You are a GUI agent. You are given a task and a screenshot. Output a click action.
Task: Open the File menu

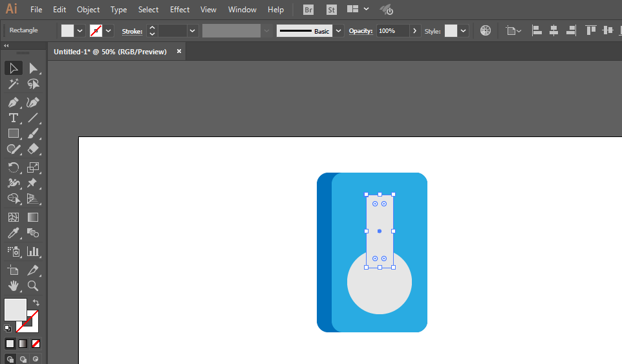(36, 10)
